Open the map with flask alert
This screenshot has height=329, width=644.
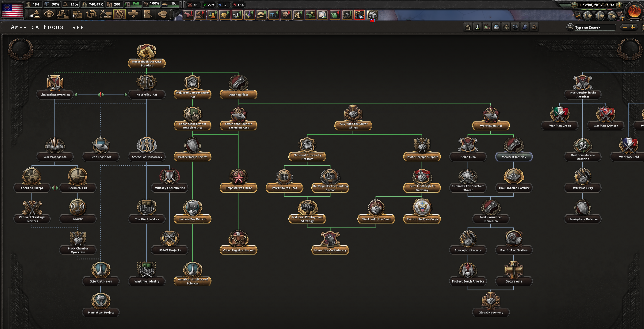(x=323, y=15)
